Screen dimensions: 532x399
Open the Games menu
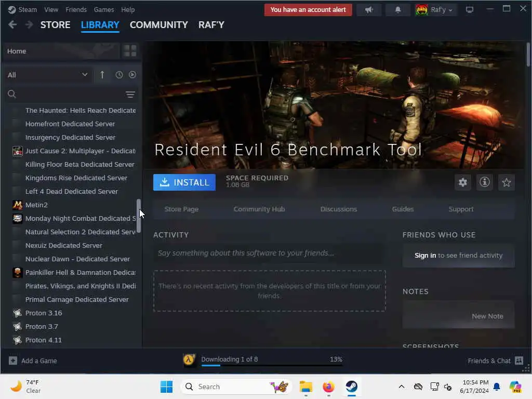tap(104, 9)
